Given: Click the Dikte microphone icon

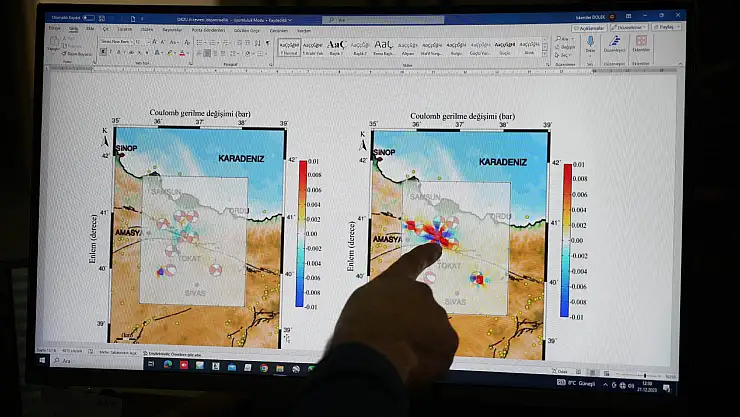Looking at the screenshot, I should click(589, 44).
